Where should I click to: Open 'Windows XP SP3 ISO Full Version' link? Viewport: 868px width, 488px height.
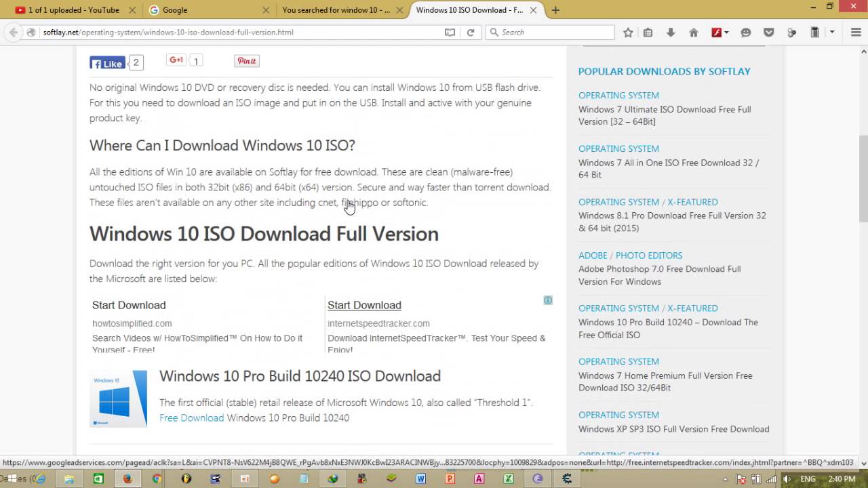673,429
